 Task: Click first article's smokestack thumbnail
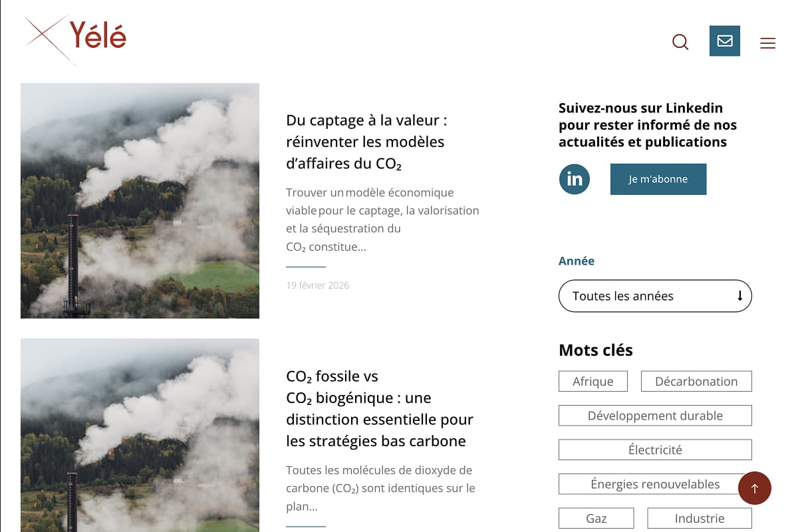pos(140,200)
